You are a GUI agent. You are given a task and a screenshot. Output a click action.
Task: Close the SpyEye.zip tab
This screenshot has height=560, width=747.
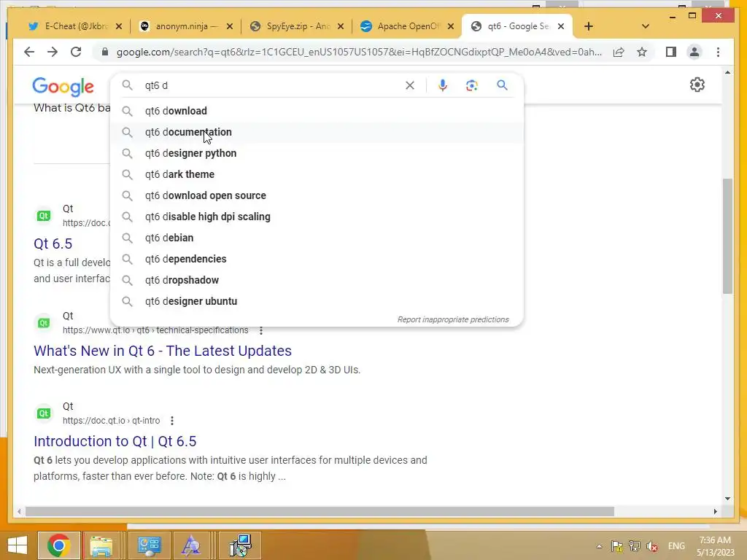coord(341,26)
